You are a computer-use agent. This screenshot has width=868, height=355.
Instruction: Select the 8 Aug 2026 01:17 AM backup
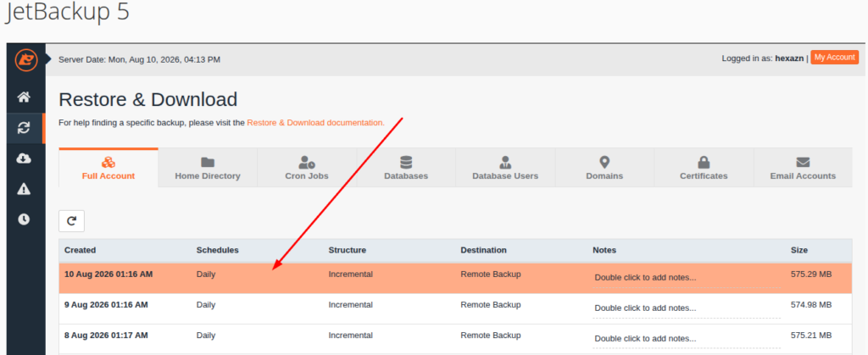click(455, 339)
